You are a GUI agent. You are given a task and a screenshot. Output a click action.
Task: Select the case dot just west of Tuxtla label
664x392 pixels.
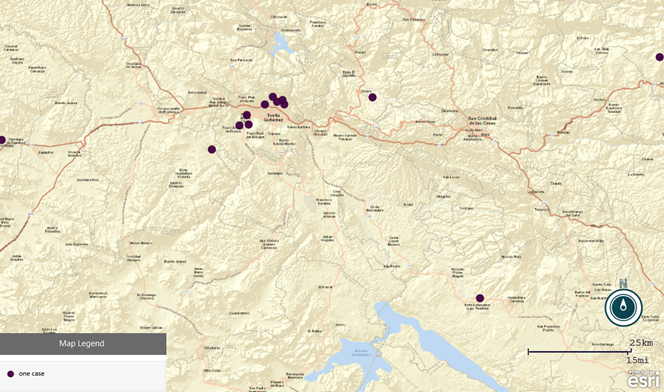pos(246,115)
